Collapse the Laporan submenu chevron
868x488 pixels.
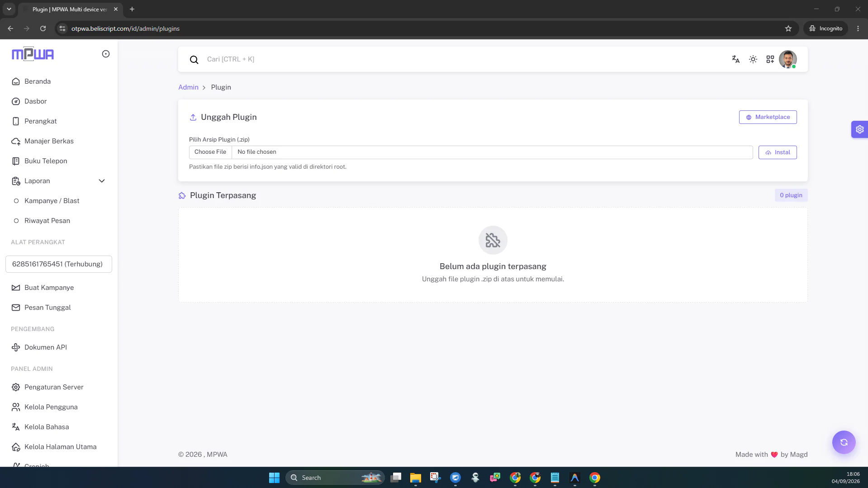(x=102, y=181)
